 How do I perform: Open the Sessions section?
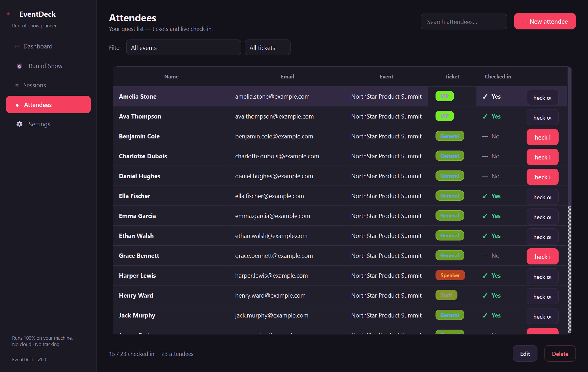coord(48,85)
